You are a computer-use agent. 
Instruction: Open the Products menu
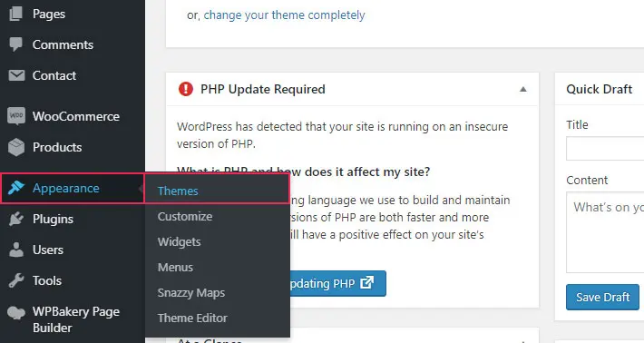(57, 147)
